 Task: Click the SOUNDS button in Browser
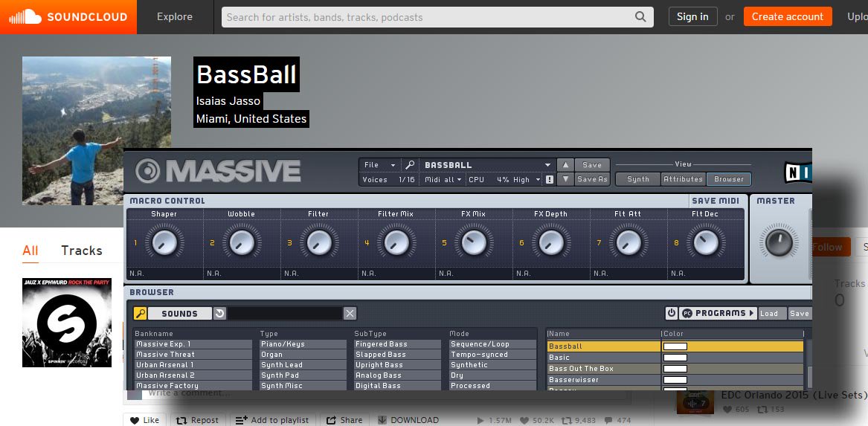point(179,314)
